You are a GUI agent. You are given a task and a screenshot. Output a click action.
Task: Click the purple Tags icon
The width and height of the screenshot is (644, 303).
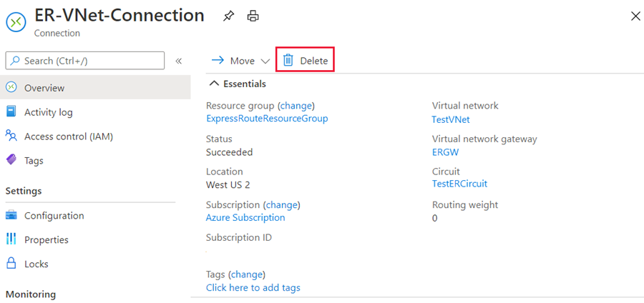coord(11,160)
